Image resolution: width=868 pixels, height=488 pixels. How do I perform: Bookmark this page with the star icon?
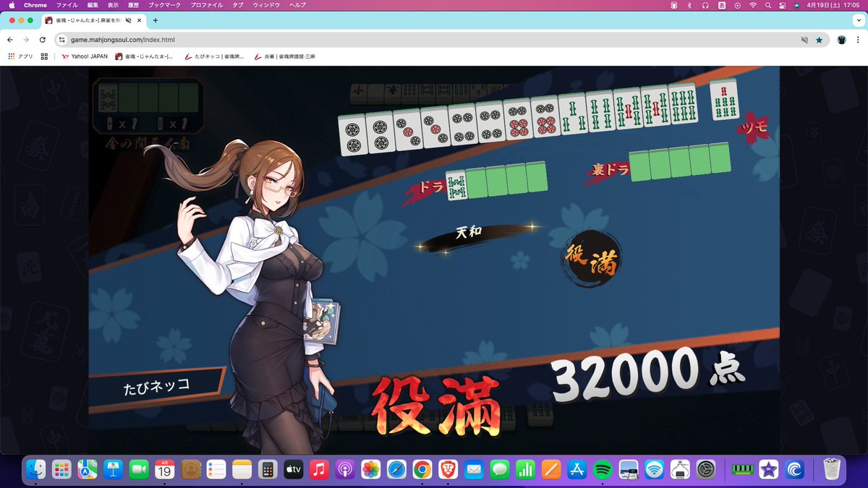(819, 40)
